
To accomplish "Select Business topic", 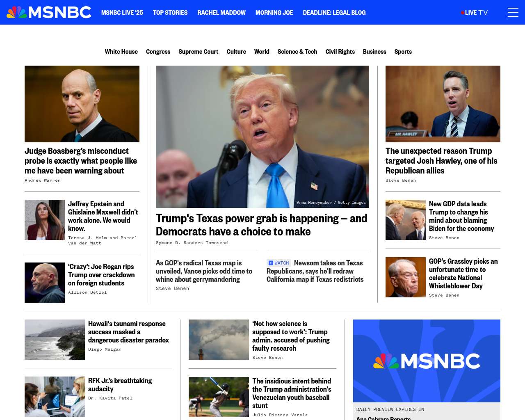I will coord(374,52).
